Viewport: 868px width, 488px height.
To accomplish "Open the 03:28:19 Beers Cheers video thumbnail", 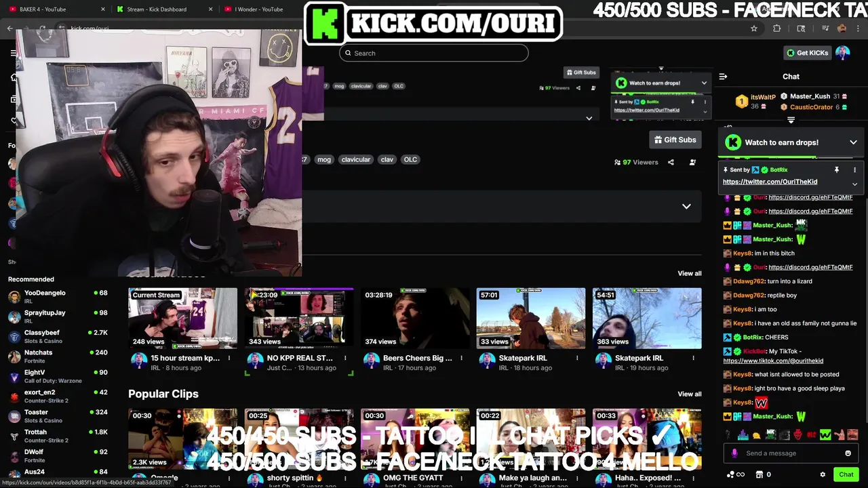I will pos(415,318).
